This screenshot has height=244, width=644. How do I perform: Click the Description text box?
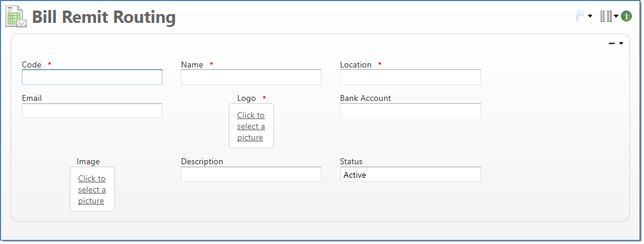(x=251, y=174)
